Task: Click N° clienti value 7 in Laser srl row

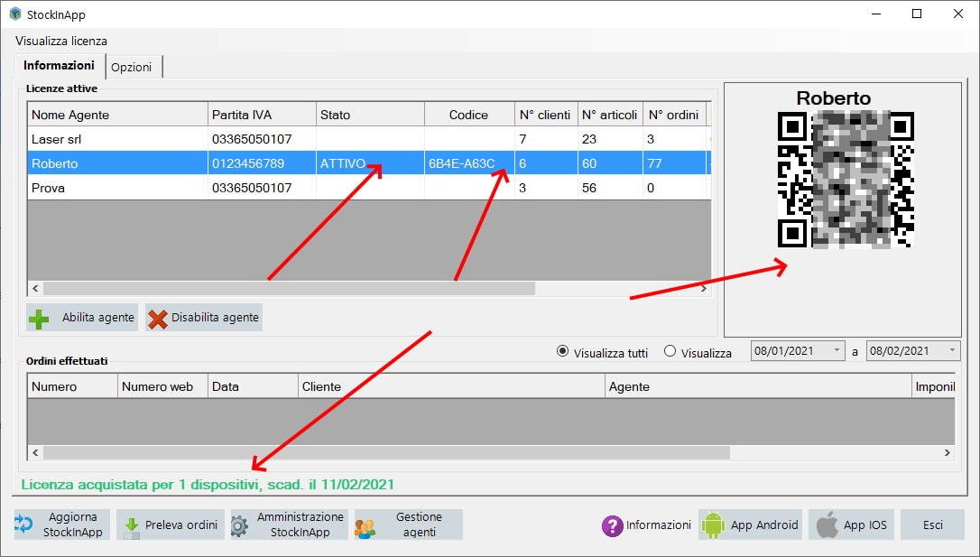Action: [546, 139]
